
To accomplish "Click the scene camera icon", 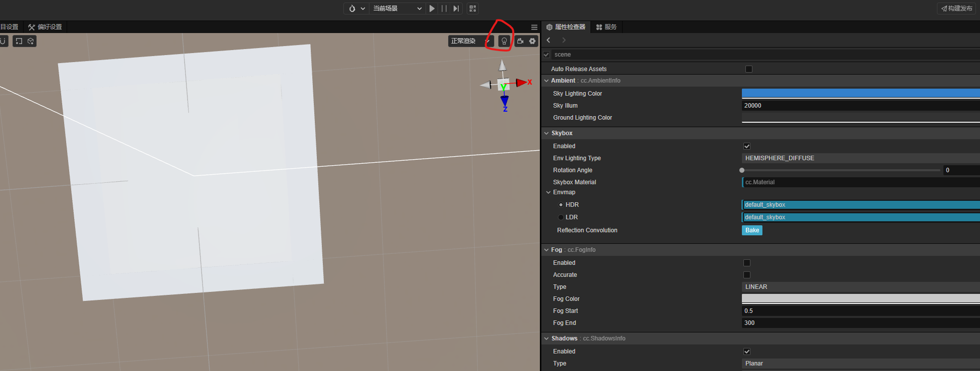I will point(520,41).
